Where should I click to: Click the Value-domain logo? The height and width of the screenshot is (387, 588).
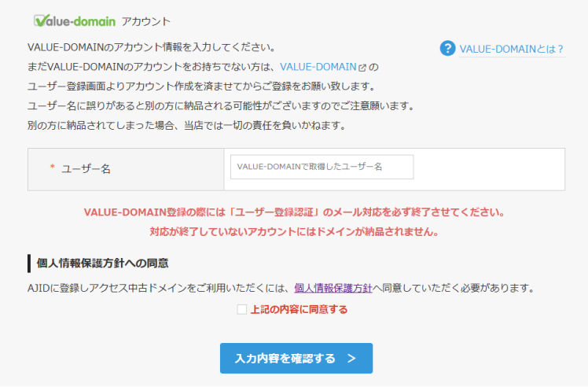click(75, 21)
